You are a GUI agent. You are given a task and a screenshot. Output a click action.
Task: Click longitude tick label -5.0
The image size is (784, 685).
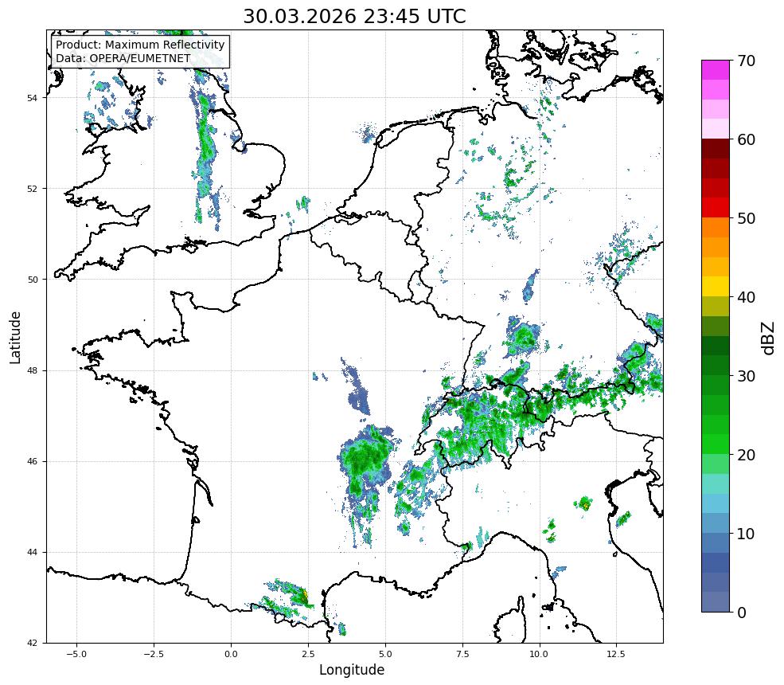tap(76, 654)
